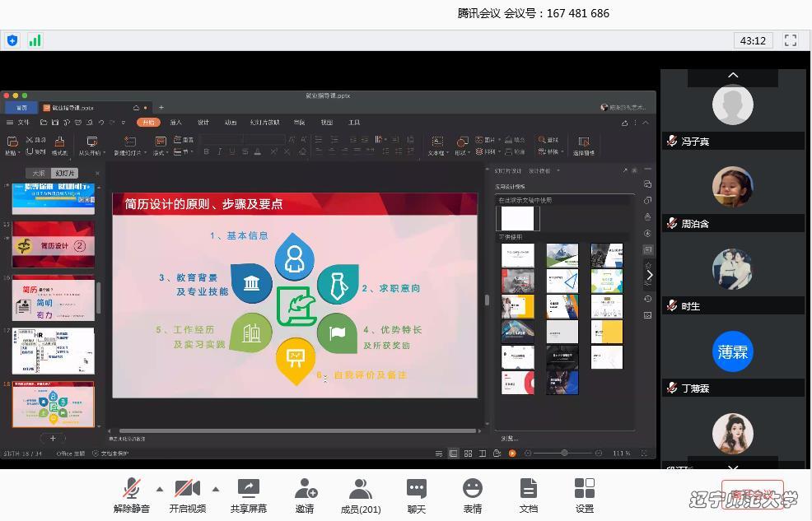812x521 pixels.
Task: Open the 邀请 invite panel
Action: coord(305,495)
